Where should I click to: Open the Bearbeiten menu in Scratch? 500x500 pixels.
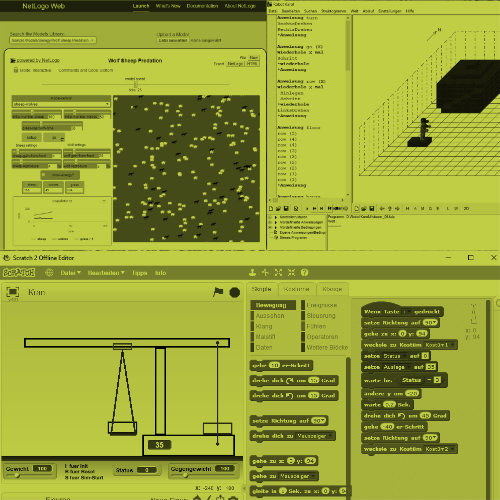click(106, 273)
